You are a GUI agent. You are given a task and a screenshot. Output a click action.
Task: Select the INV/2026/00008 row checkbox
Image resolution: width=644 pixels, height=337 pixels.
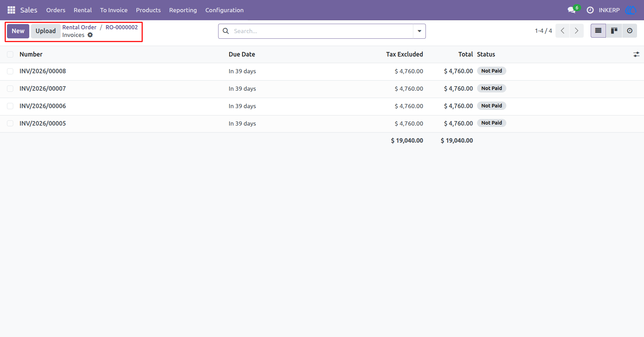[x=10, y=71]
